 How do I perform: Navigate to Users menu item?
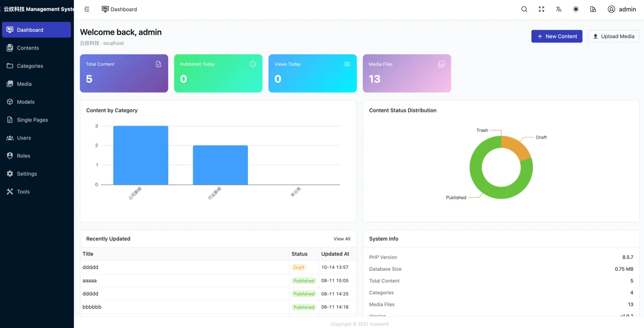point(36,138)
